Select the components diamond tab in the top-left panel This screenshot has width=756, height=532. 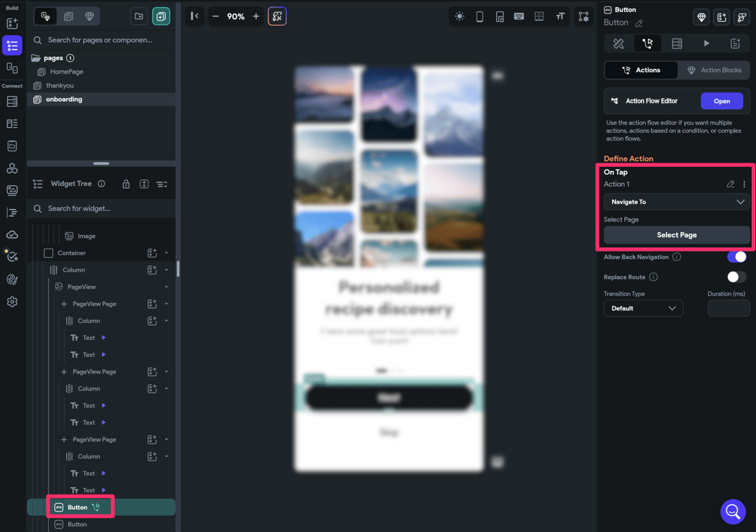[x=90, y=16]
